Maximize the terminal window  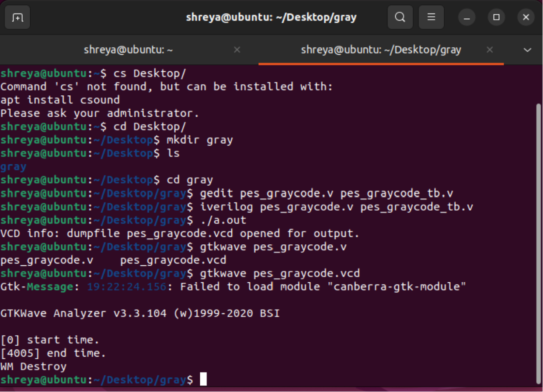click(496, 17)
